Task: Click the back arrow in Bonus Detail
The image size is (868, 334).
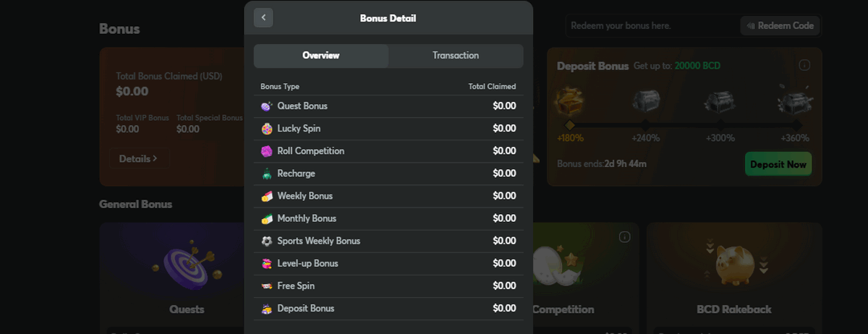Action: point(263,17)
